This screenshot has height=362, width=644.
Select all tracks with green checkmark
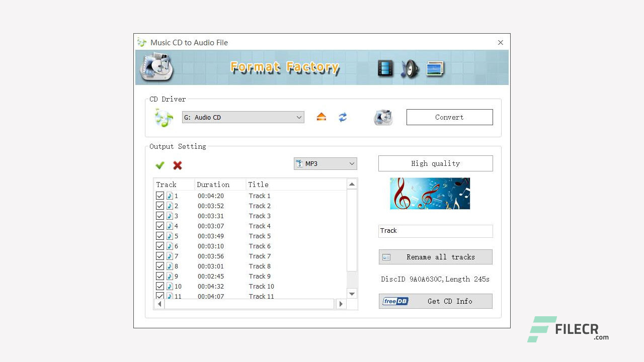[x=160, y=165]
